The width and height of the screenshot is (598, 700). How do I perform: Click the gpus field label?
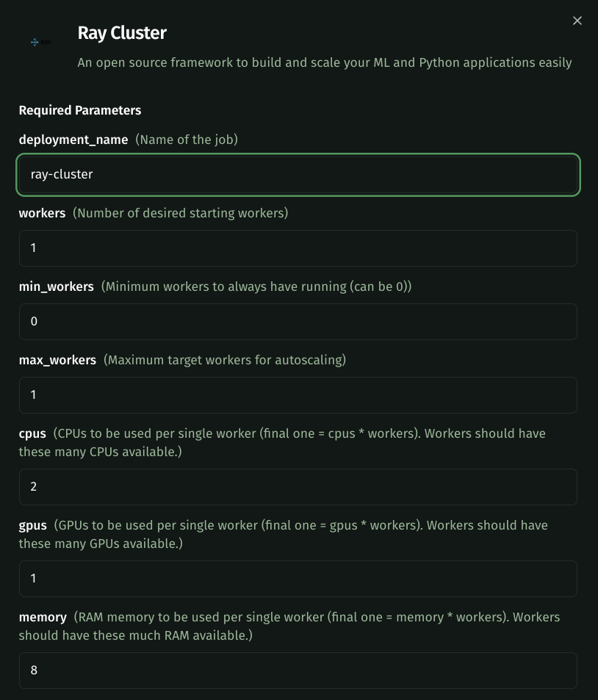32,525
